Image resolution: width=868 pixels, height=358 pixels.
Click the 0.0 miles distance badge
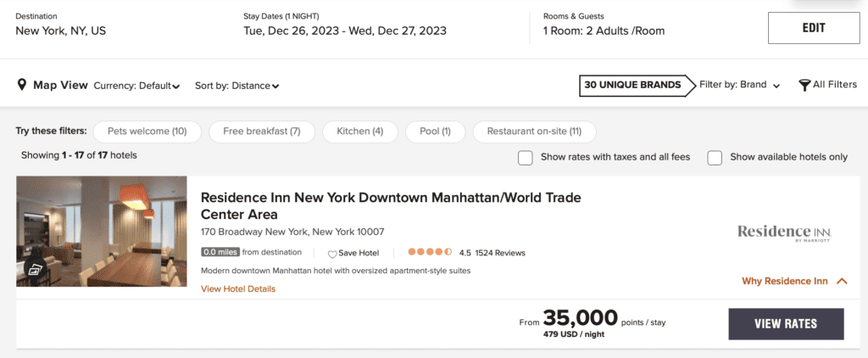coord(220,252)
